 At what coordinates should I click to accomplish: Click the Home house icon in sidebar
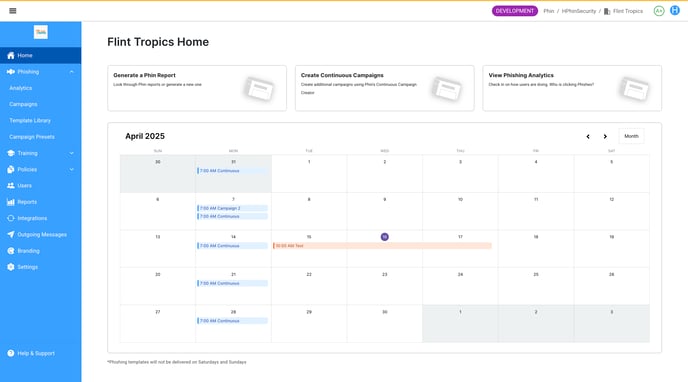click(x=11, y=55)
